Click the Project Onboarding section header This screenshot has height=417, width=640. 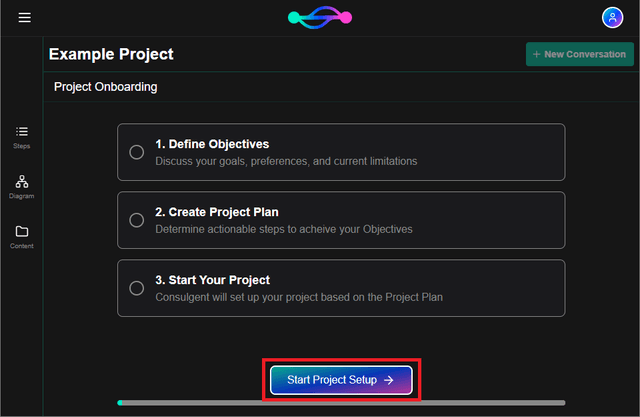click(x=105, y=87)
